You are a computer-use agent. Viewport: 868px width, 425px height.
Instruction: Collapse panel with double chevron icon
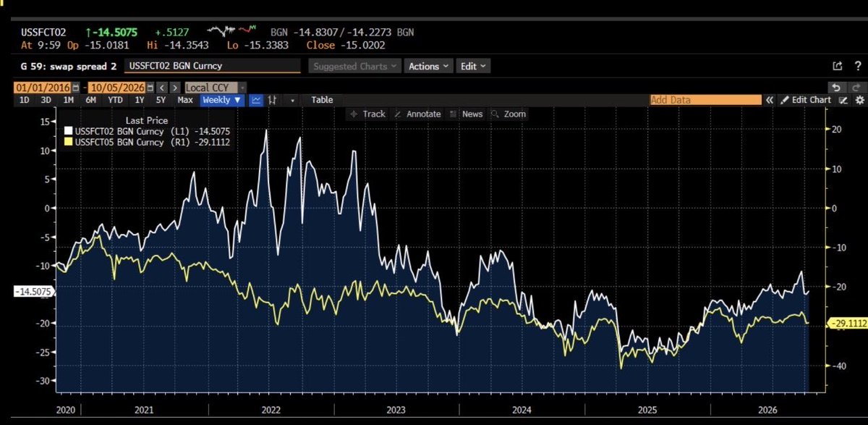pos(770,100)
